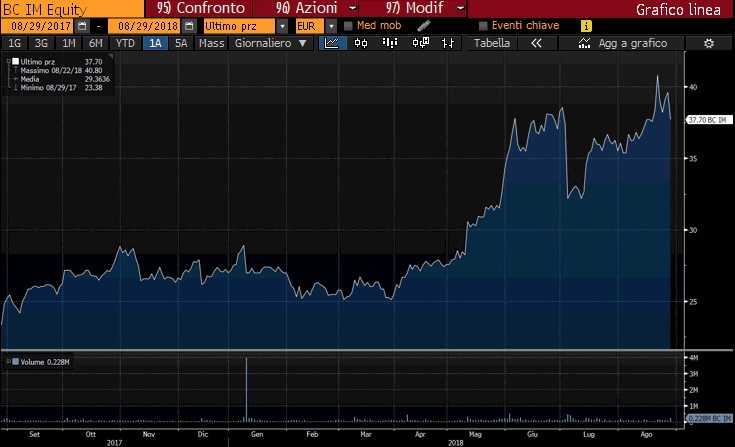Collapse panel with double left arrows
This screenshot has width=735, height=447.
(536, 43)
